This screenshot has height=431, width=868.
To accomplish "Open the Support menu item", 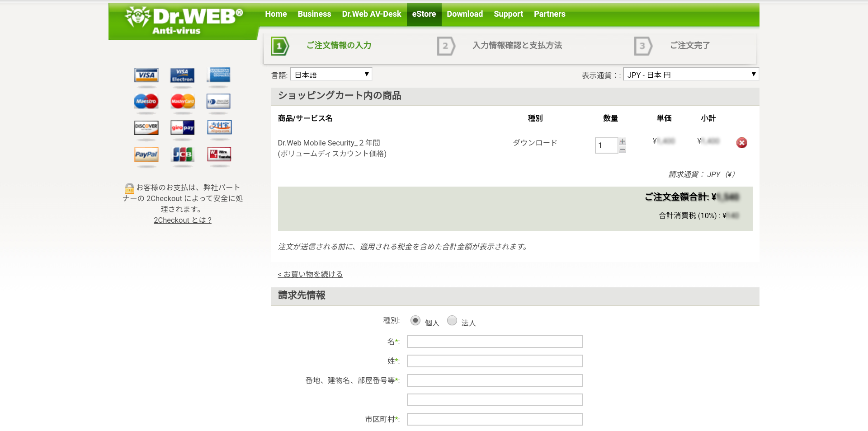I will click(508, 14).
